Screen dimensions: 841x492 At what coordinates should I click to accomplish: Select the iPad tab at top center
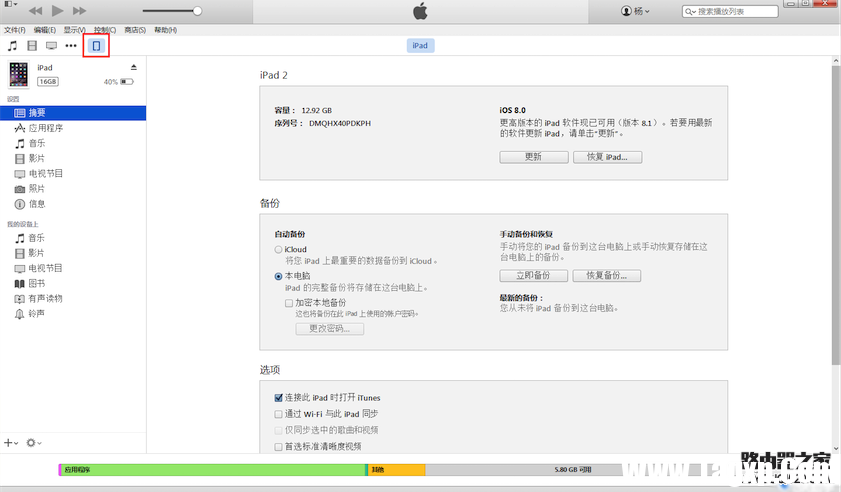click(x=420, y=46)
